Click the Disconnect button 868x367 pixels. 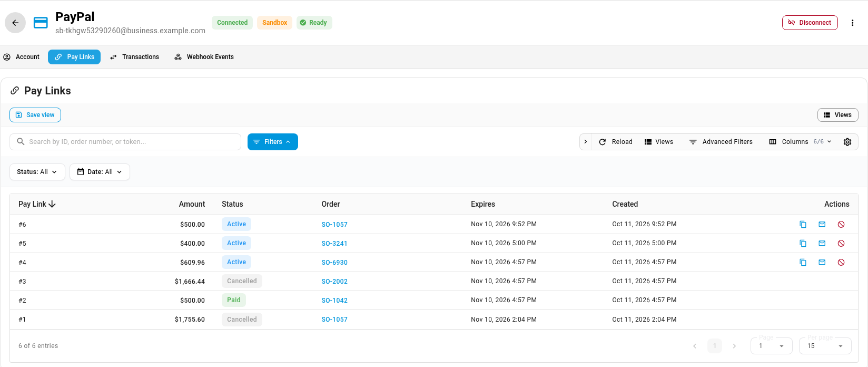pyautogui.click(x=810, y=23)
